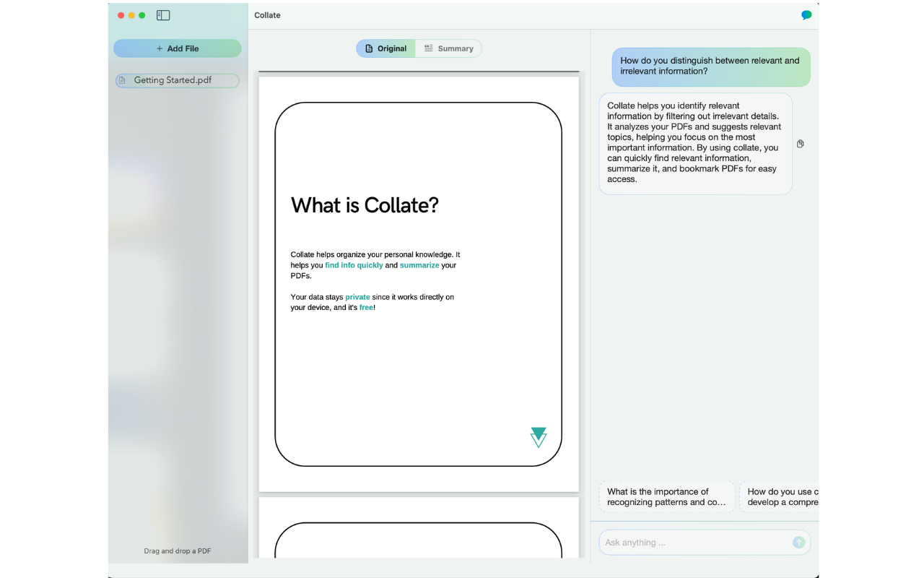924x578 pixels.
Task: Click the Add File button
Action: (178, 48)
